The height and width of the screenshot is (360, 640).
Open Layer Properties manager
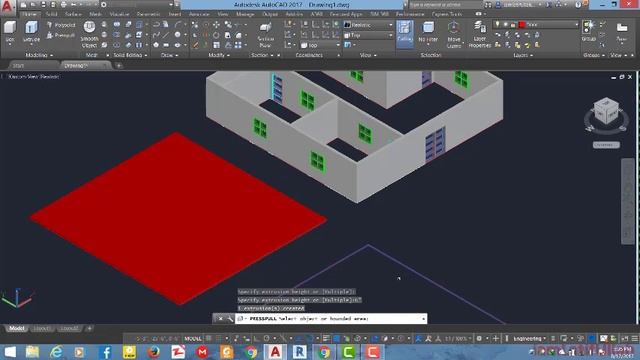point(480,35)
